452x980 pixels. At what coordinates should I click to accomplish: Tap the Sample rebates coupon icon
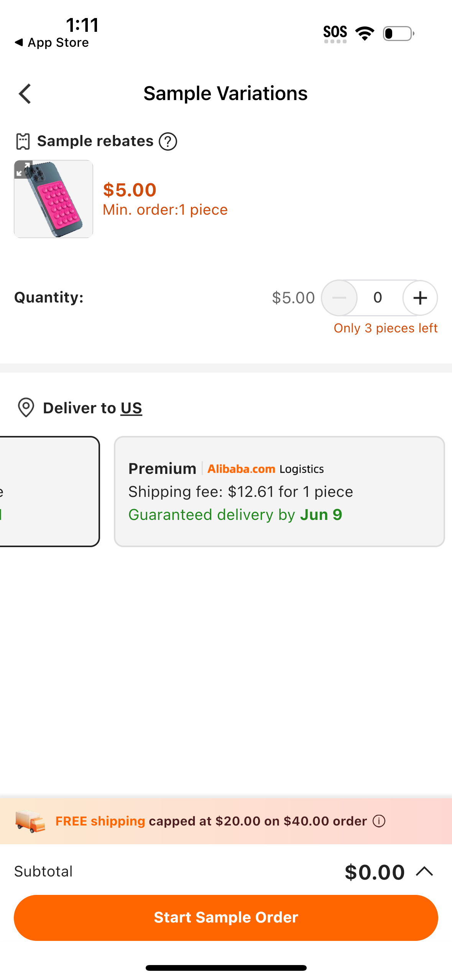point(23,141)
